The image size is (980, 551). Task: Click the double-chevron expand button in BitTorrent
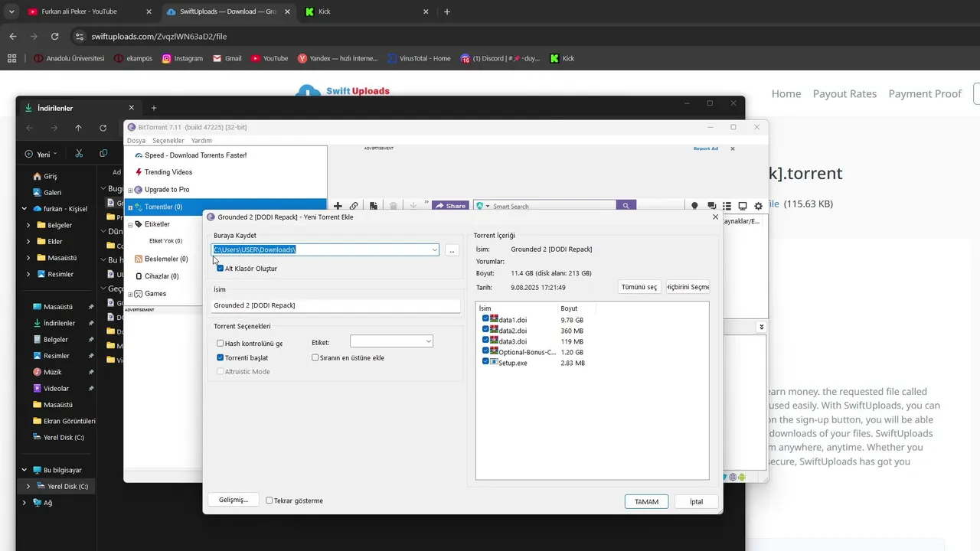[761, 327]
